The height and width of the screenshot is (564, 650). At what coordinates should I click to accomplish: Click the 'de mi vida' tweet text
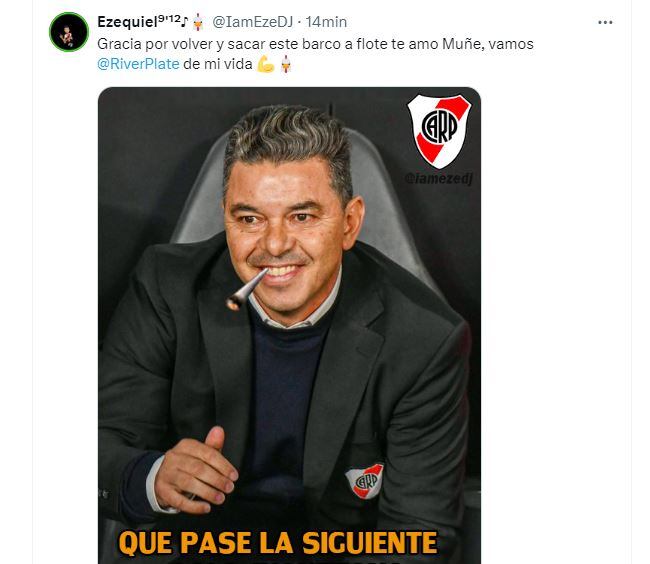click(218, 64)
